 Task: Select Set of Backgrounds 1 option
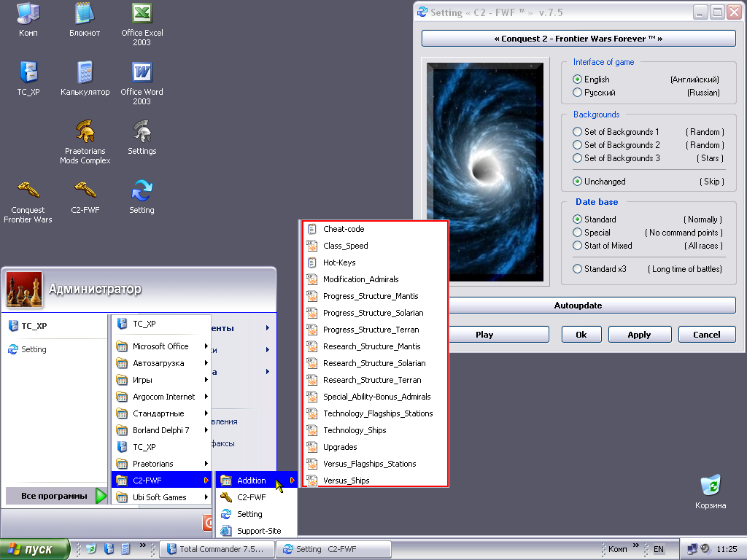[578, 131]
